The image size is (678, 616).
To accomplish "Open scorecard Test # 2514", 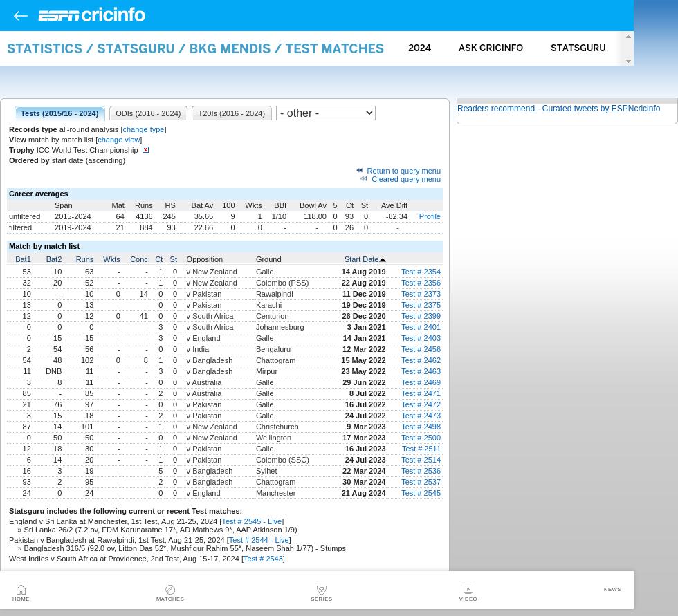I will tap(421, 460).
